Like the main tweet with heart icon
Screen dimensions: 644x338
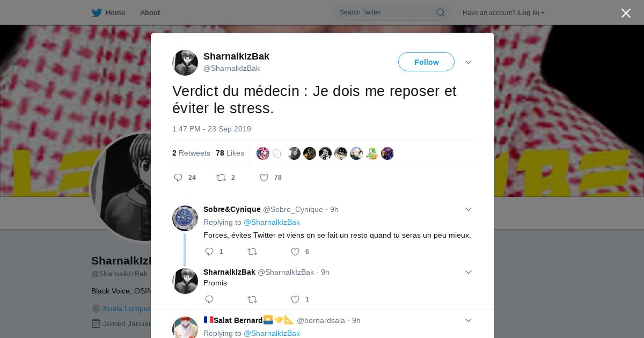[x=264, y=178]
